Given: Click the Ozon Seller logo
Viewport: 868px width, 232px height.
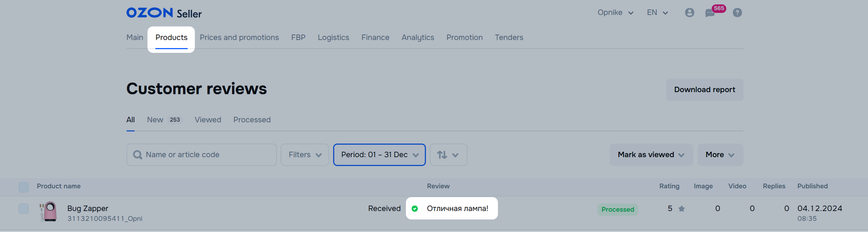Looking at the screenshot, I should [164, 13].
